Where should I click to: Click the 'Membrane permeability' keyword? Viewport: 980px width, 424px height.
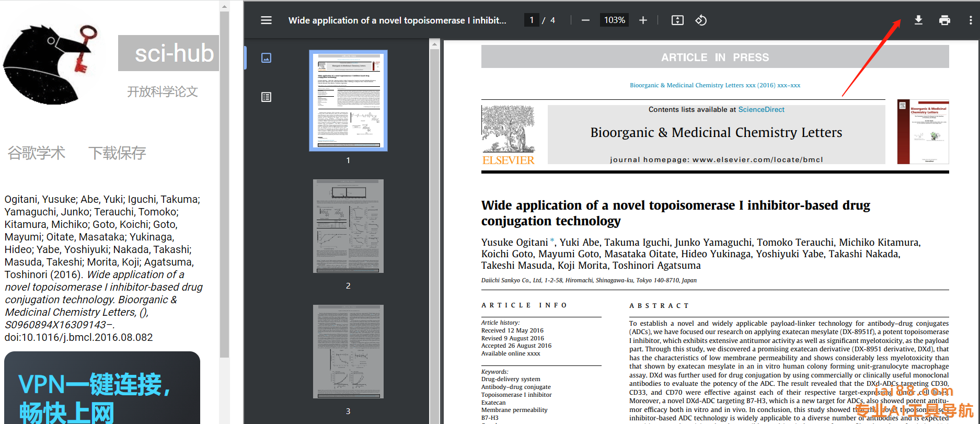point(514,410)
